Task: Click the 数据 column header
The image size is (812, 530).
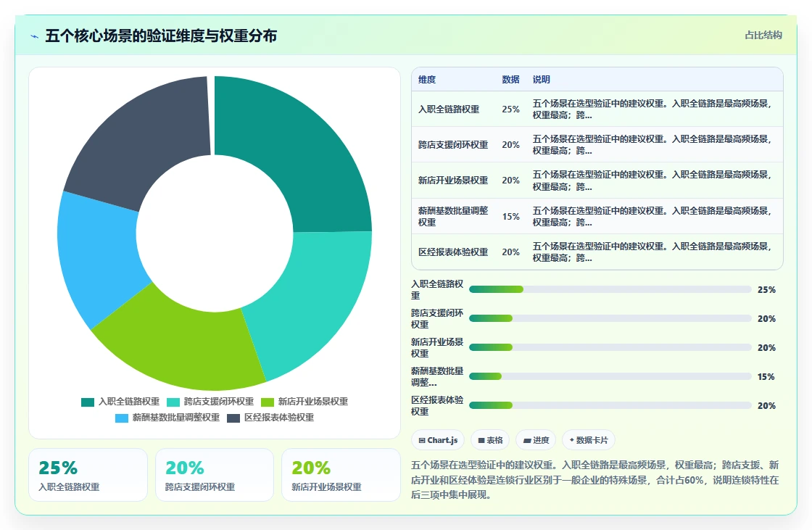Action: [510, 79]
